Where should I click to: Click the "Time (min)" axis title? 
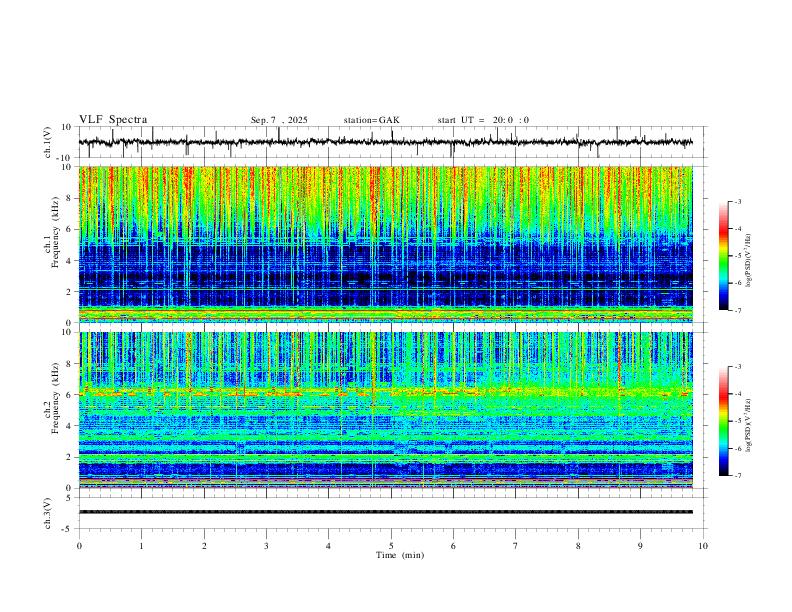click(400, 555)
